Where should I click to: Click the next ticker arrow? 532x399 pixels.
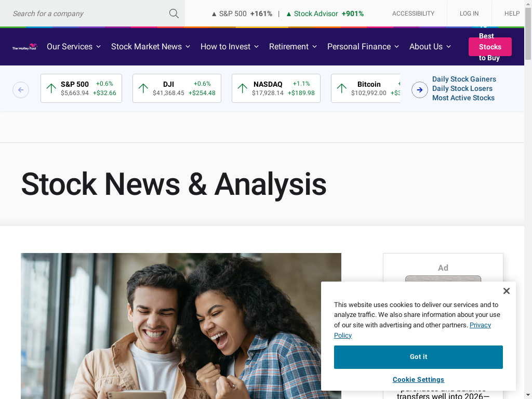click(x=420, y=90)
